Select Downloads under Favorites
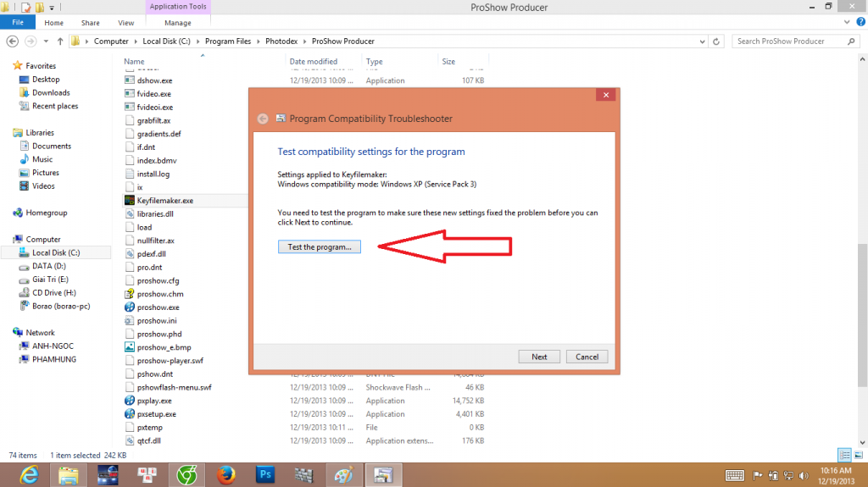This screenshot has width=868, height=487. (50, 93)
